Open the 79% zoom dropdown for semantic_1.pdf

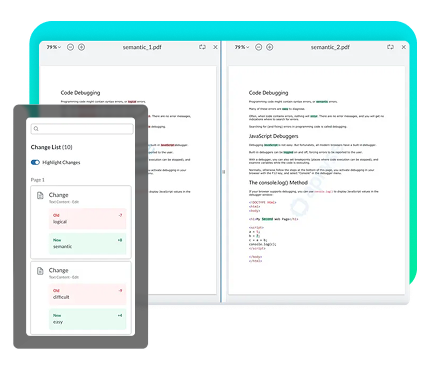pyautogui.click(x=54, y=47)
